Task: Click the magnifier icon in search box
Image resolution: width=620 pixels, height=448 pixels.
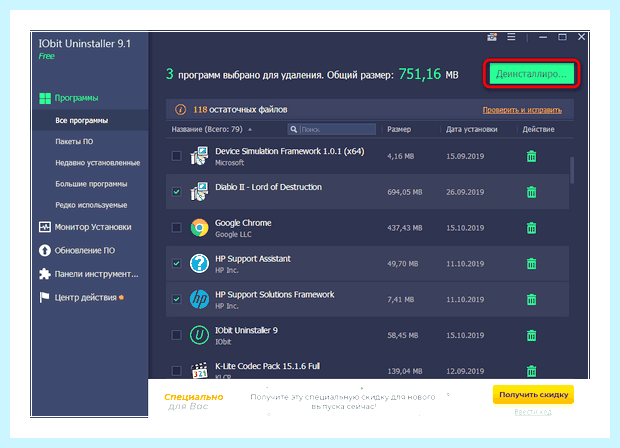Action: point(293,129)
